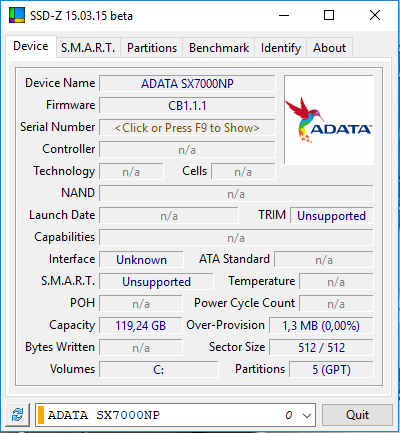
Task: Click the Temperature n/a field
Action: (x=336, y=282)
